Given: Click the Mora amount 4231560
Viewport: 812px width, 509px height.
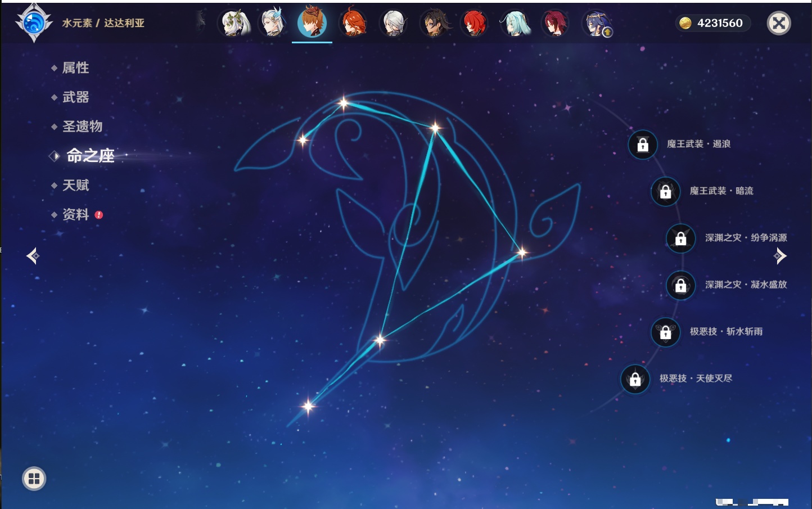Looking at the screenshot, I should [x=720, y=23].
